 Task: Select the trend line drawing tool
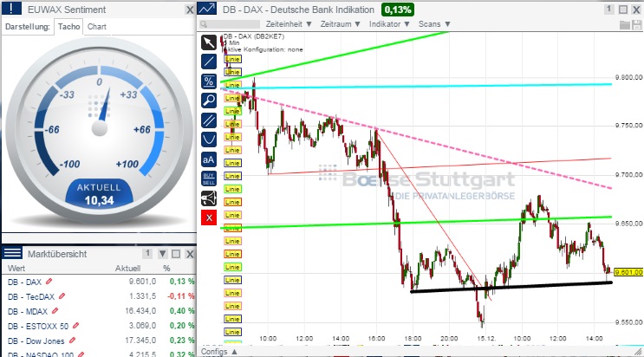pyautogui.click(x=209, y=62)
